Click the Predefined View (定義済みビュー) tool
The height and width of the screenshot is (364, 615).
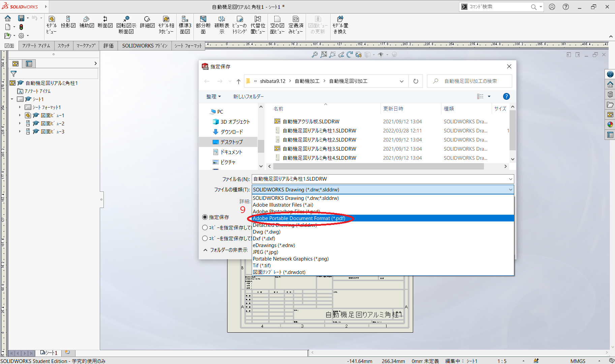[x=296, y=25]
